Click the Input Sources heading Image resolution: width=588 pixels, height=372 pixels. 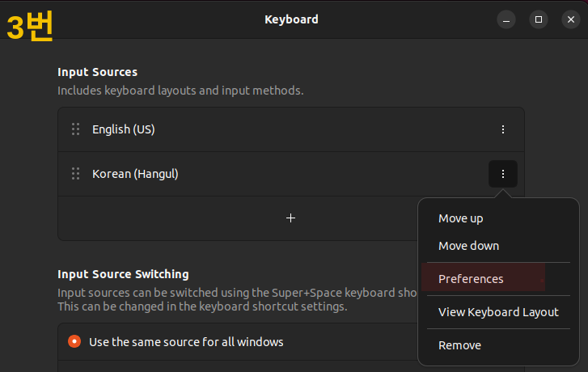pos(98,72)
